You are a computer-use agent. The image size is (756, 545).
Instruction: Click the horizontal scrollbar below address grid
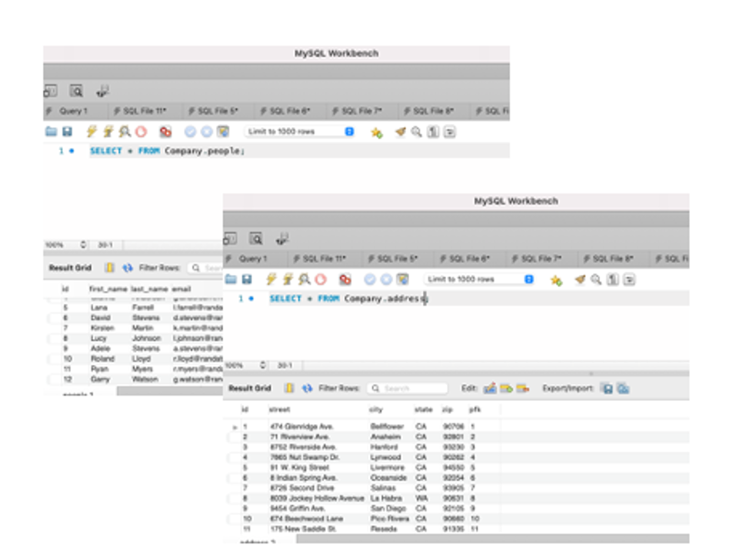[493, 538]
